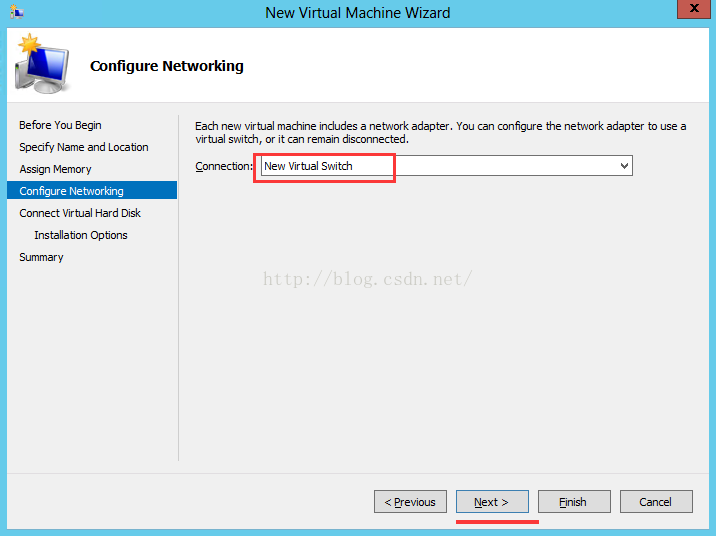Go back with the Previous button
Screen dimensions: 716x536
(410, 502)
